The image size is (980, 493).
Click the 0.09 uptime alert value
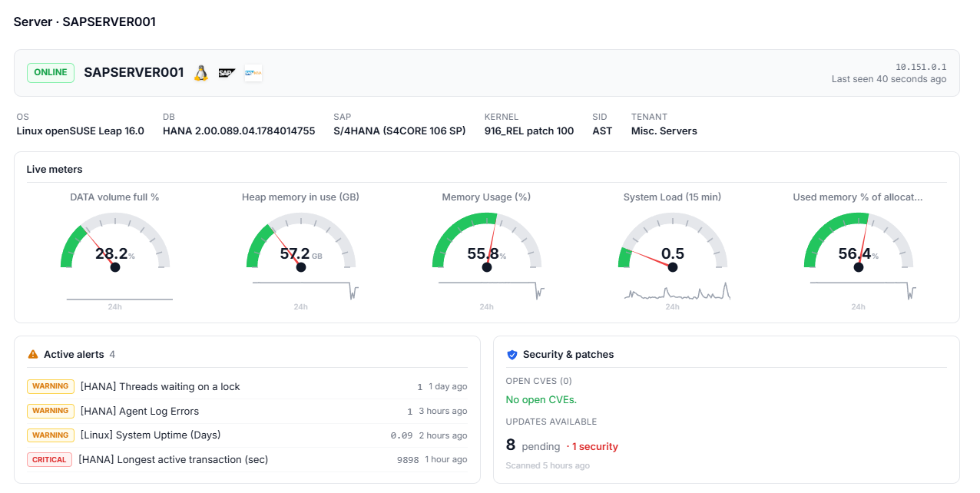402,435
